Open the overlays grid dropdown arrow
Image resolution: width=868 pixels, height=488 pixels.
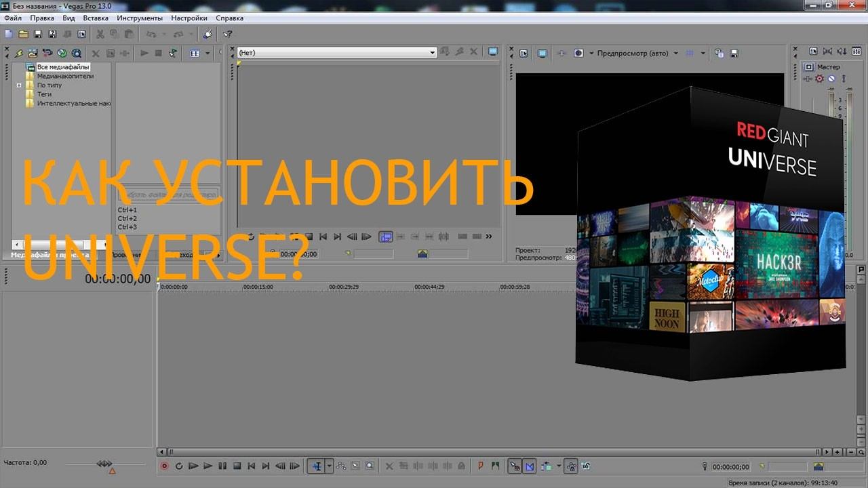coord(703,53)
